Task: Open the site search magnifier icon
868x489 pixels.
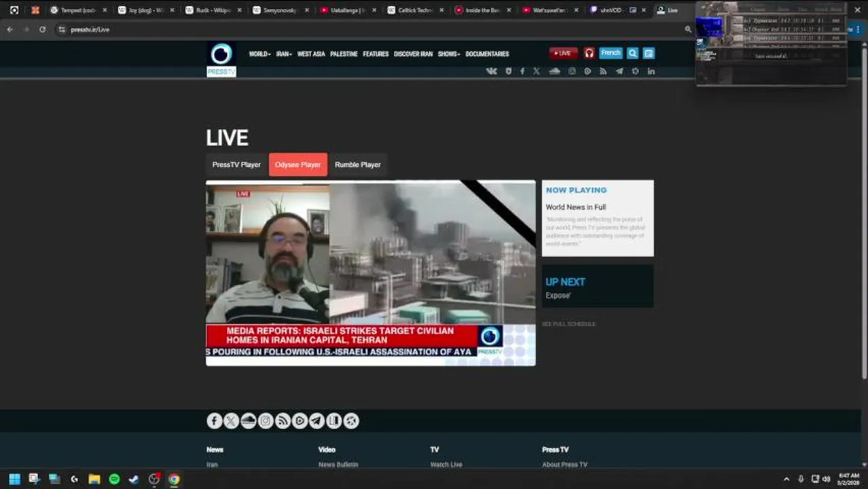Action: pos(632,53)
